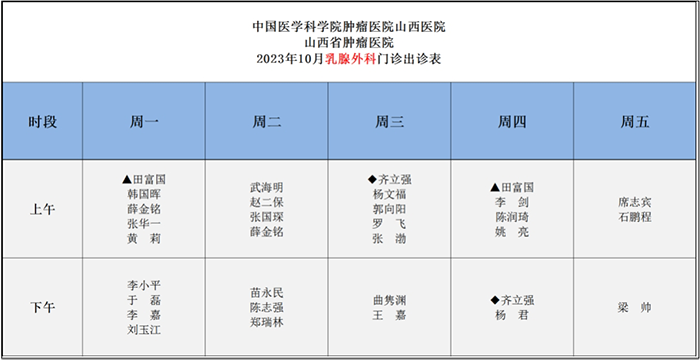Image resolution: width=700 pixels, height=360 pixels.
Task: Select the name 张 渤
Action: coord(389,239)
